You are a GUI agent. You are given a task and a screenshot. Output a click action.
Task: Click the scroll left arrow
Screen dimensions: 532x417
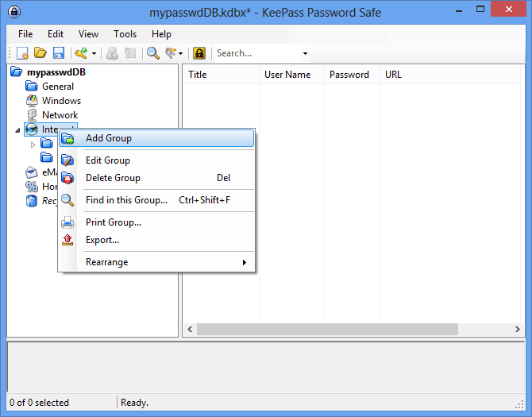[x=190, y=329]
